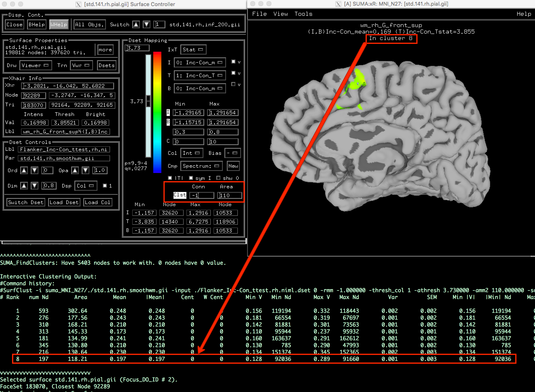Open the Cmp Spectrum colormap dropdown
The height and width of the screenshot is (392, 535).
coord(201,166)
